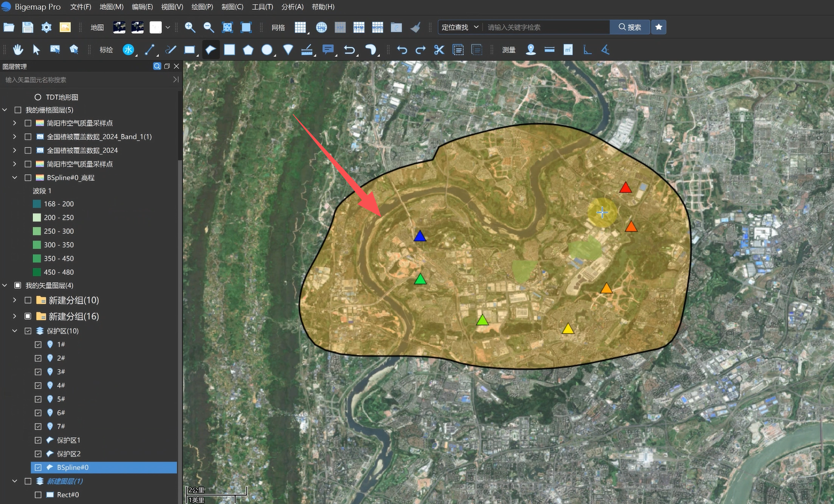This screenshot has height=504, width=834.
Task: Toggle checkbox for BSpline#0 layer
Action: pyautogui.click(x=38, y=467)
